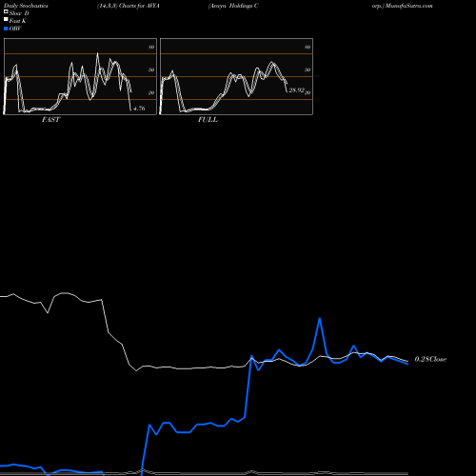This screenshot has width=476, height=476.
Task: Select the 4.76 value in FAST chart
Action: [139, 109]
